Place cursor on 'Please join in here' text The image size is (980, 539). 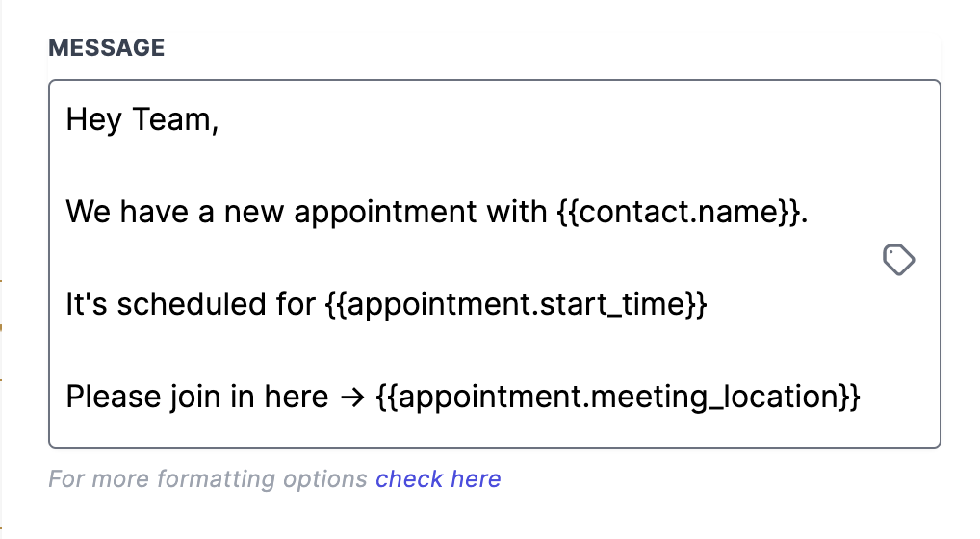tap(197, 397)
